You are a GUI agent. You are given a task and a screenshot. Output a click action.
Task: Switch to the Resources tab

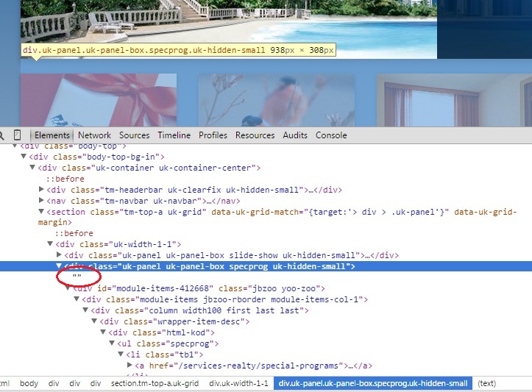click(255, 135)
